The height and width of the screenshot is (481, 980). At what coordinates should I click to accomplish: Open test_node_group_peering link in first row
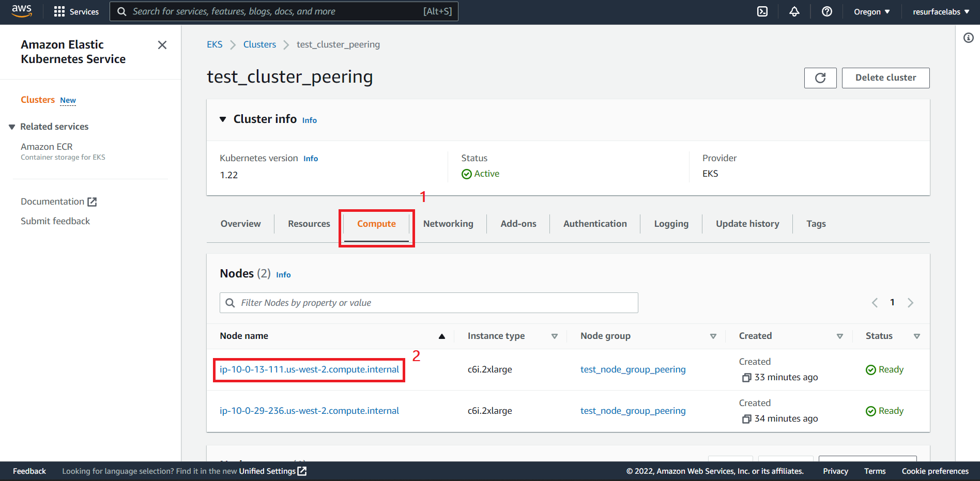coord(633,369)
